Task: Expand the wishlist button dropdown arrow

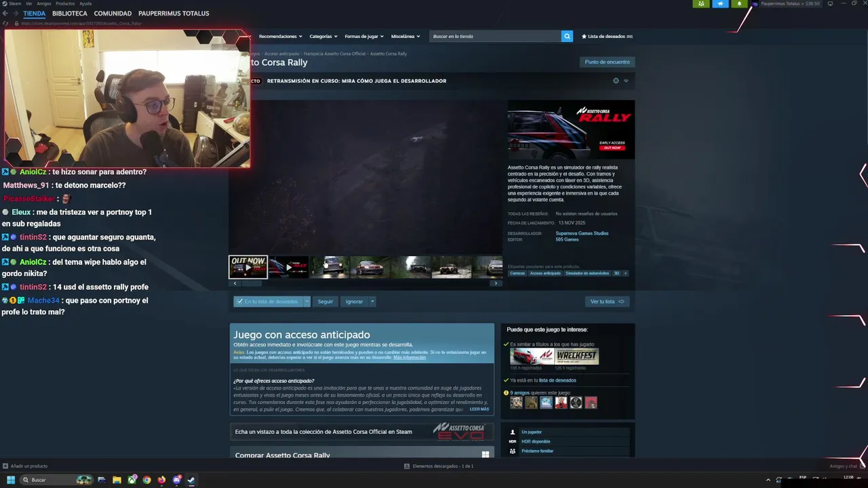Action: coord(307,302)
